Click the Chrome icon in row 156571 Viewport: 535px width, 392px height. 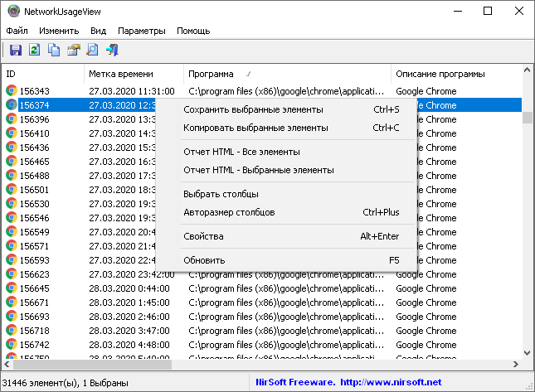[12, 246]
